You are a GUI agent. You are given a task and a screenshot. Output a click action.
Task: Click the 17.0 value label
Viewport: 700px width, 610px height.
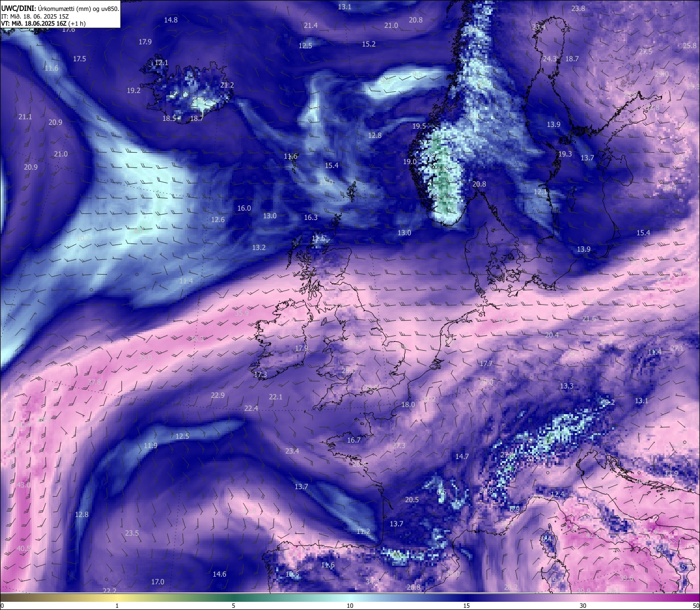[157, 582]
